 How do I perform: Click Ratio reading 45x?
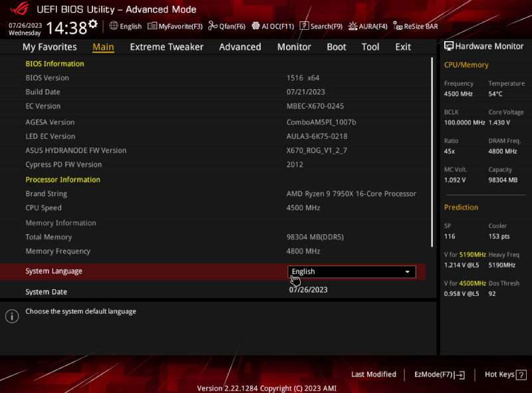(450, 152)
